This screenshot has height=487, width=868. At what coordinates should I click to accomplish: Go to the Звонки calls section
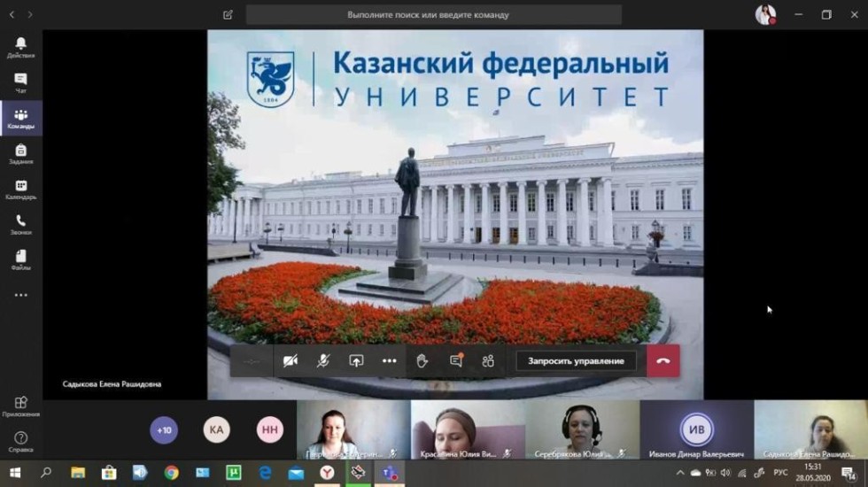pyautogui.click(x=21, y=225)
